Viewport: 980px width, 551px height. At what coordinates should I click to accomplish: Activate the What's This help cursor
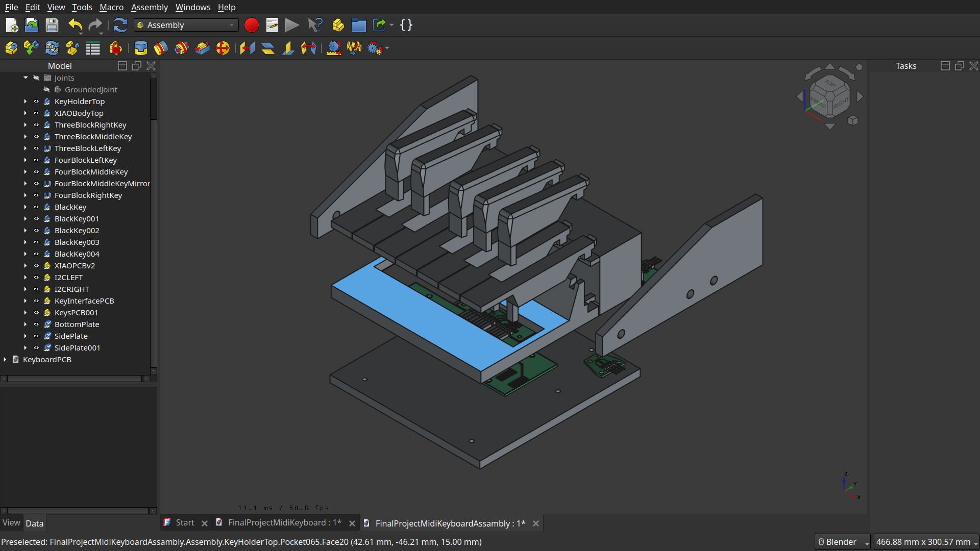(315, 25)
